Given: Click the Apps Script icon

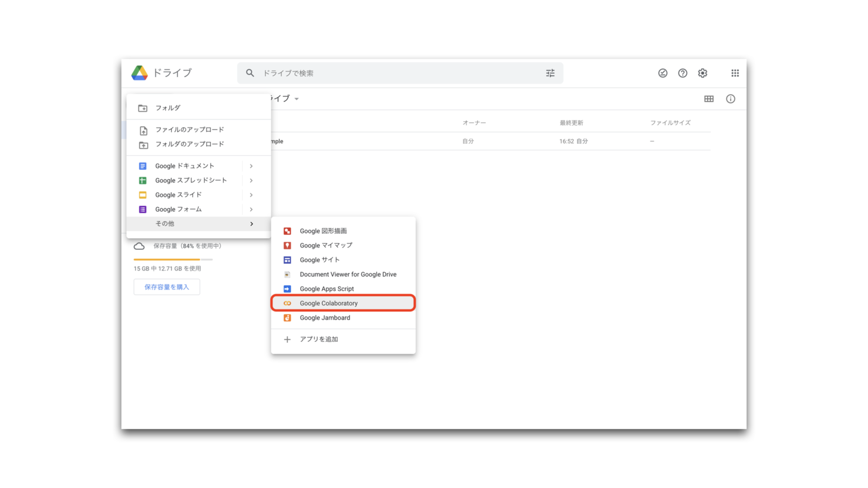Looking at the screenshot, I should point(287,289).
